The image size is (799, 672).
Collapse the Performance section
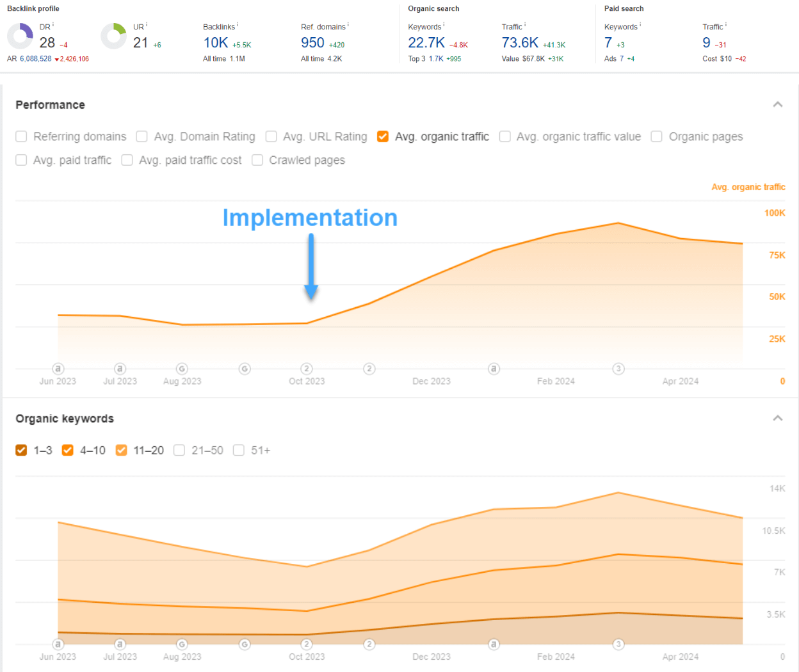[x=778, y=104]
